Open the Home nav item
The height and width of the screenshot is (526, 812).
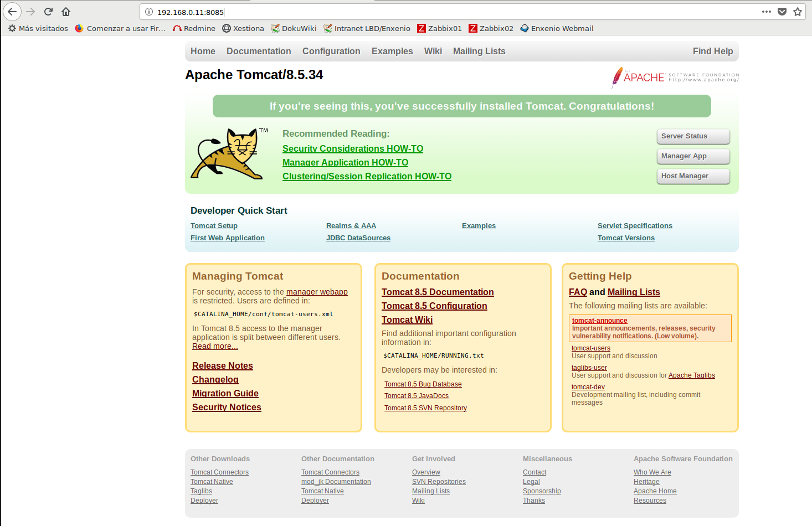point(203,51)
